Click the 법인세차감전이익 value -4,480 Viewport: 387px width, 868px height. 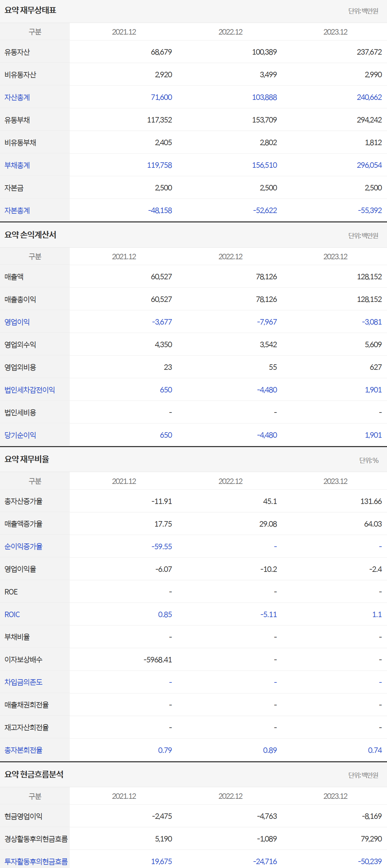267,390
